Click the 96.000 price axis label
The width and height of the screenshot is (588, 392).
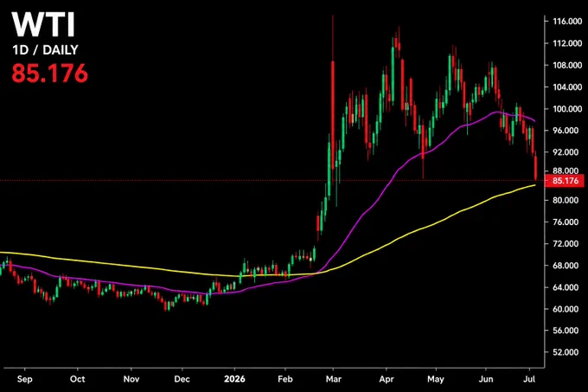click(x=566, y=131)
